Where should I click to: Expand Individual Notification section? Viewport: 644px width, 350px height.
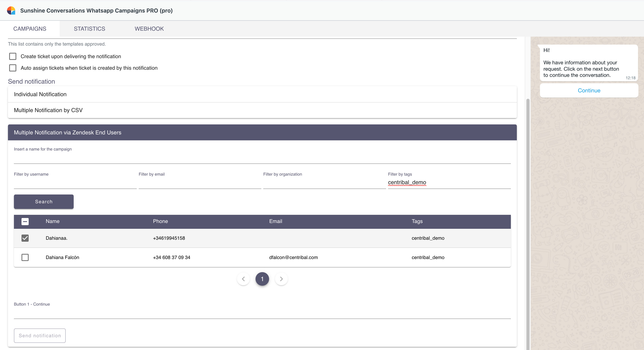[x=262, y=94]
